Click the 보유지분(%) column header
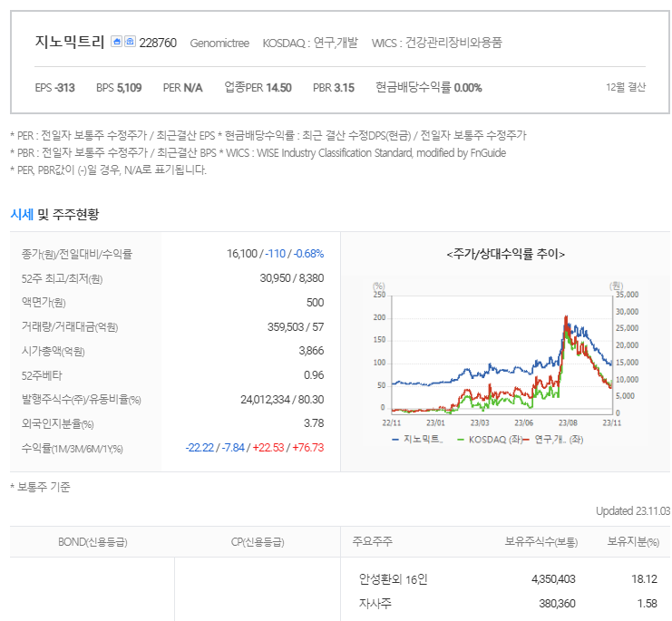The width and height of the screenshot is (672, 621). (633, 542)
